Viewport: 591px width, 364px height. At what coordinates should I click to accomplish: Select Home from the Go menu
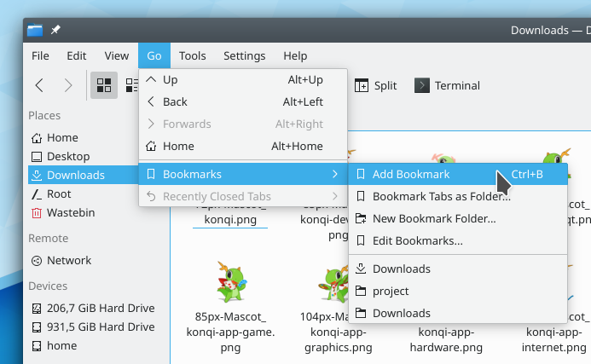tap(178, 146)
